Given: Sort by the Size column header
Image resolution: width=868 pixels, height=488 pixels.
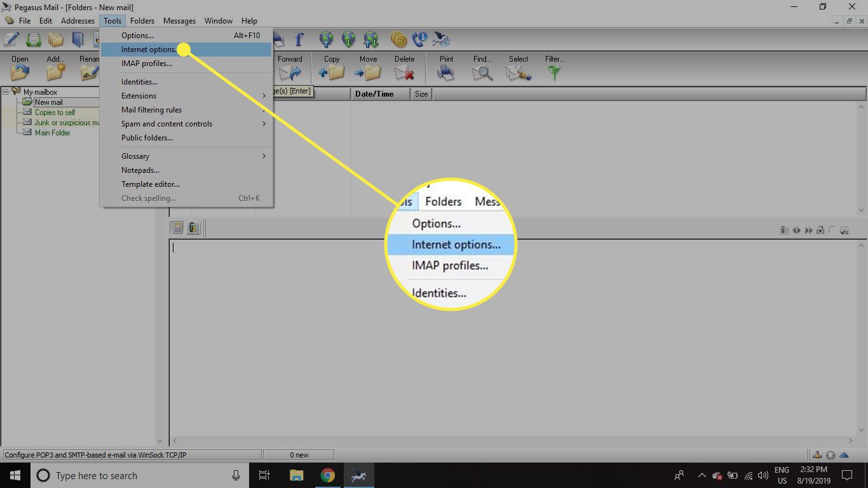Looking at the screenshot, I should point(421,94).
